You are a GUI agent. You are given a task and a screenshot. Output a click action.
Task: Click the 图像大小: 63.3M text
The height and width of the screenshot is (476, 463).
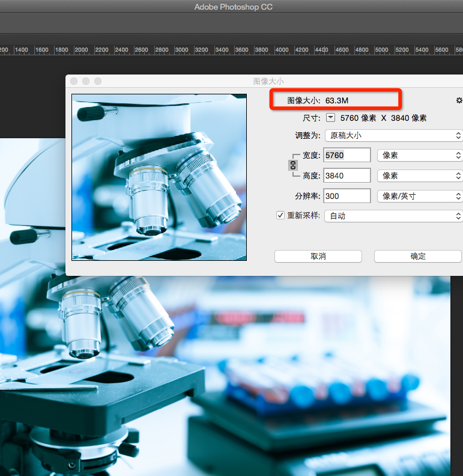318,100
